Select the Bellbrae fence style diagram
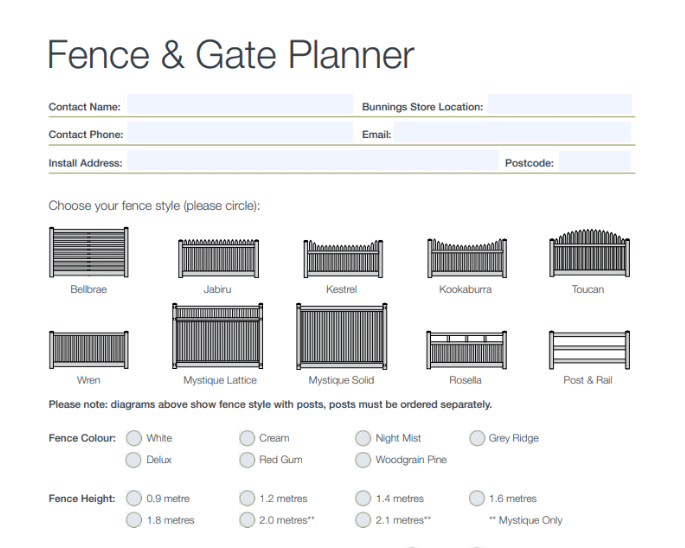The width and height of the screenshot is (685, 548). 88,253
